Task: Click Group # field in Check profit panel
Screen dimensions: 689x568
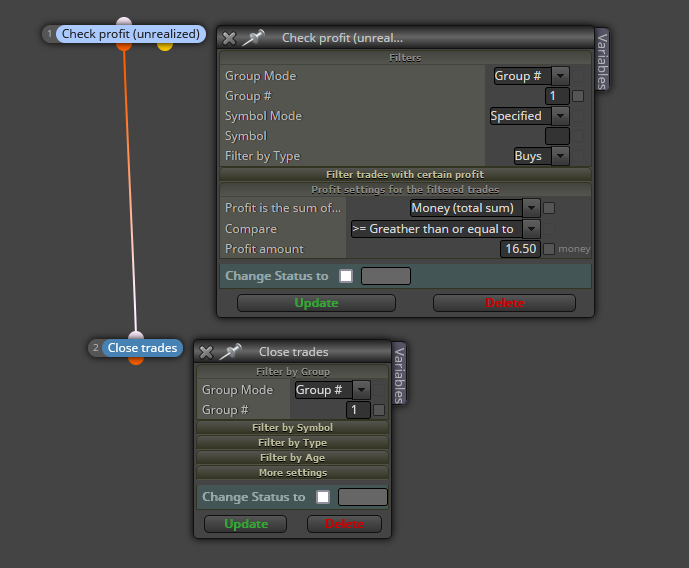Action: coord(557,96)
